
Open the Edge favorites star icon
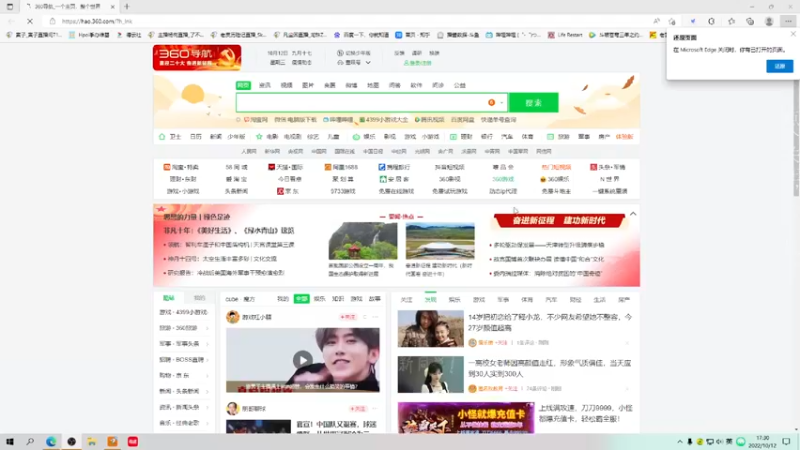pos(731,21)
